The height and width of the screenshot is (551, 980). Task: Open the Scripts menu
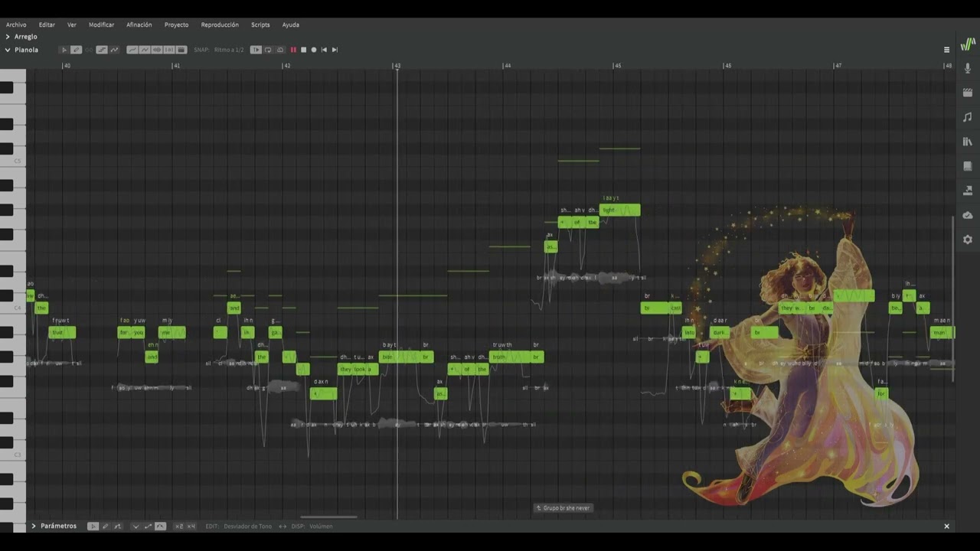point(260,24)
